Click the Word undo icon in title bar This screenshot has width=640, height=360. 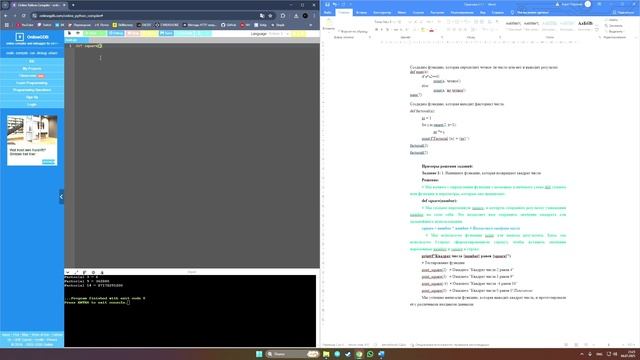point(335,4)
